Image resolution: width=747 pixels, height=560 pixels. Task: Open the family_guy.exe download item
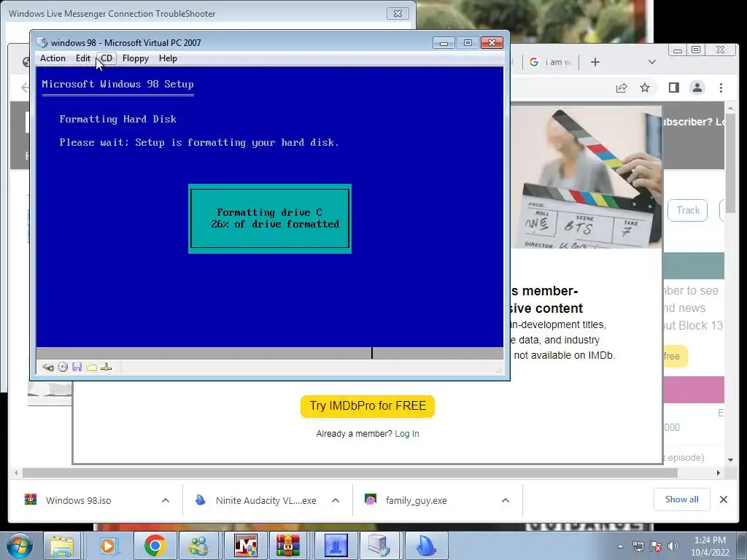pyautogui.click(x=416, y=500)
